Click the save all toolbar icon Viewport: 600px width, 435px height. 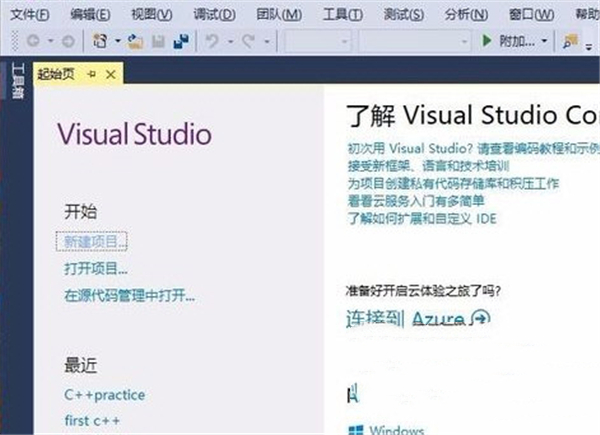pyautogui.click(x=181, y=41)
